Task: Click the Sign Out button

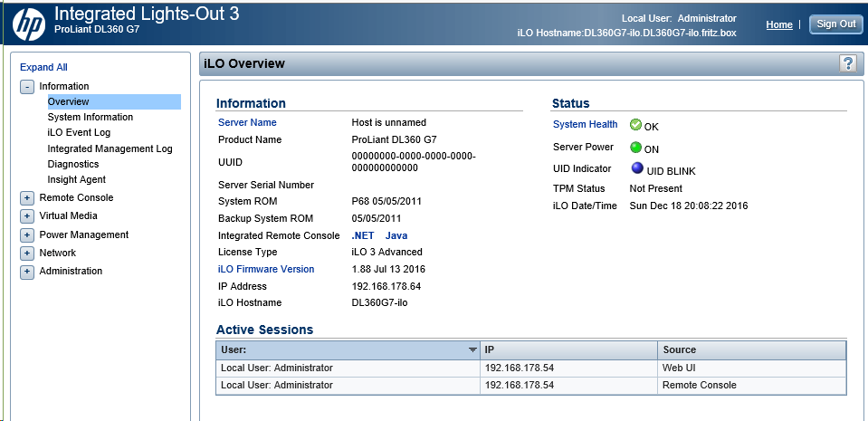Action: click(x=836, y=24)
